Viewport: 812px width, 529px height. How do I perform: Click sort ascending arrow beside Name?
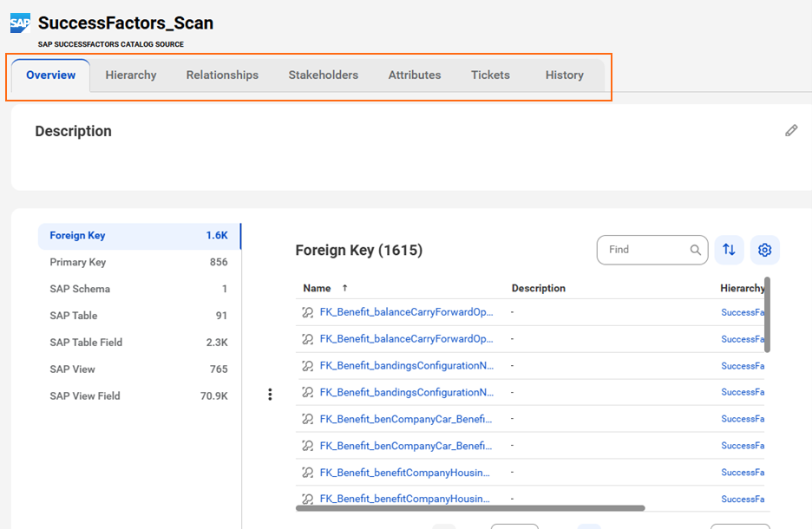(x=345, y=288)
